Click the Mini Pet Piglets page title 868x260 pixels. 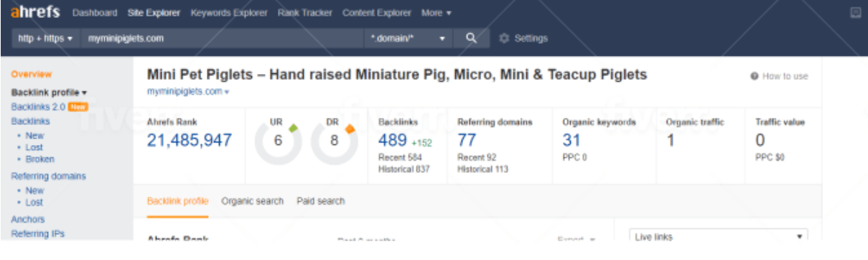click(397, 74)
